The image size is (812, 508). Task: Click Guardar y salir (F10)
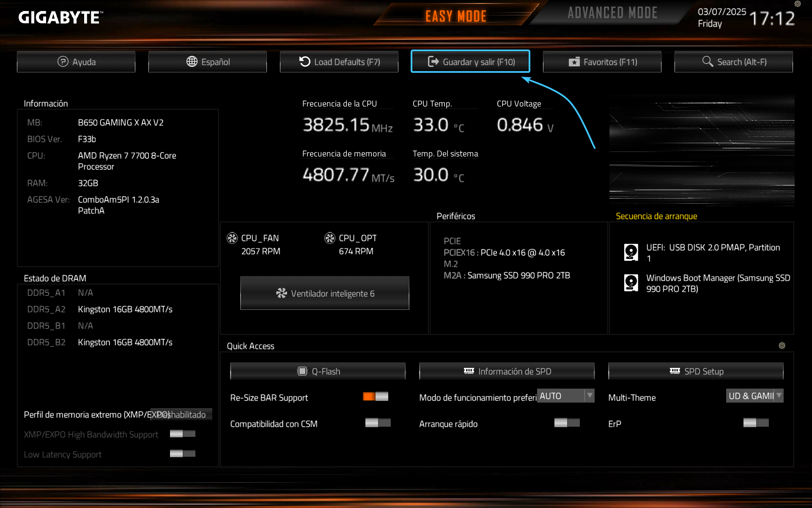(x=470, y=62)
